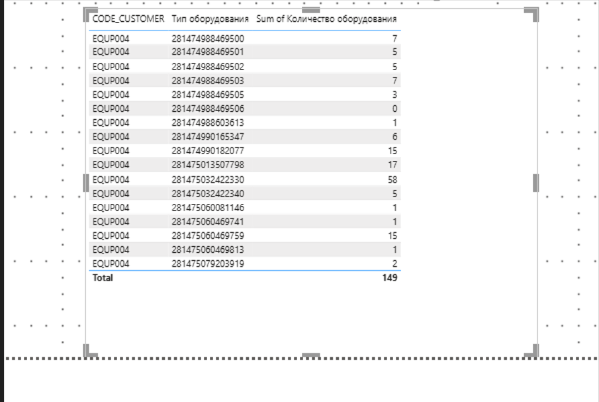
Task: Click the Тип оборудования column header
Action: [210, 19]
